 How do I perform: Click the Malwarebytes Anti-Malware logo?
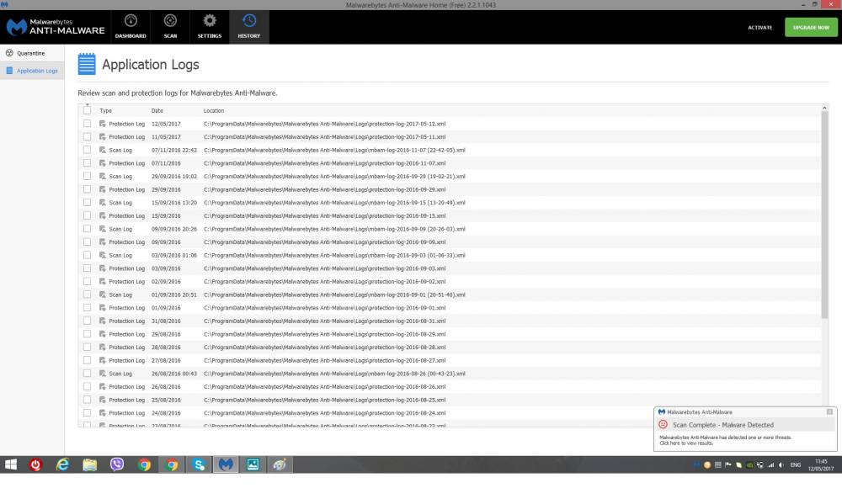point(56,27)
